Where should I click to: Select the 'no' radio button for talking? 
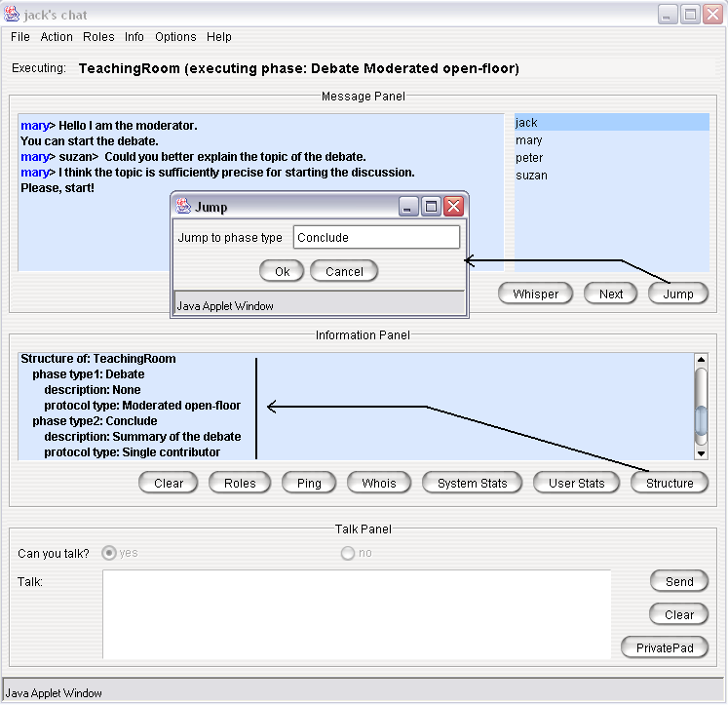point(347,553)
